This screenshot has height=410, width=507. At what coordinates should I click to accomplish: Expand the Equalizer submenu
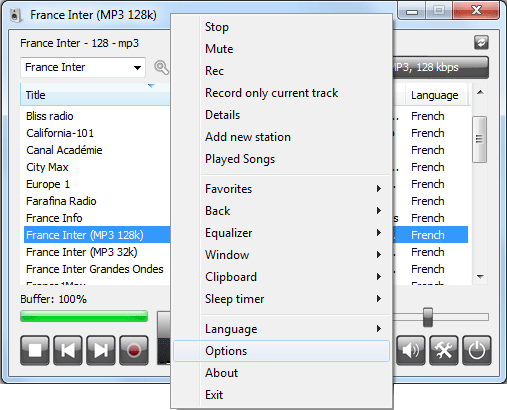[281, 233]
